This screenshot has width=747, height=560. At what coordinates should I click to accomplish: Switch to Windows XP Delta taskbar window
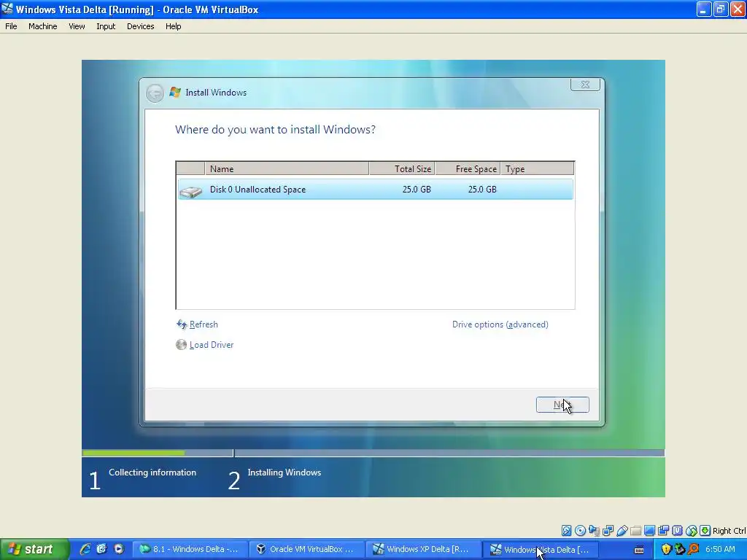point(423,549)
